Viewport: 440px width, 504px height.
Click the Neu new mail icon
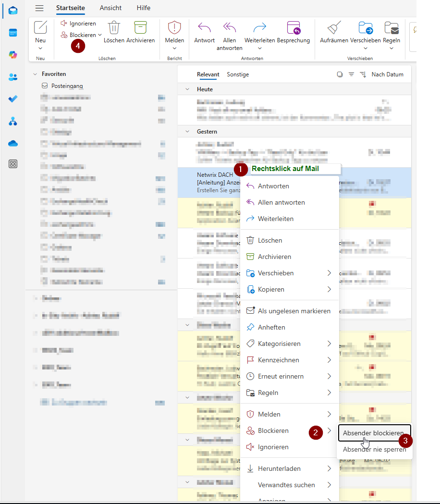[x=40, y=27]
